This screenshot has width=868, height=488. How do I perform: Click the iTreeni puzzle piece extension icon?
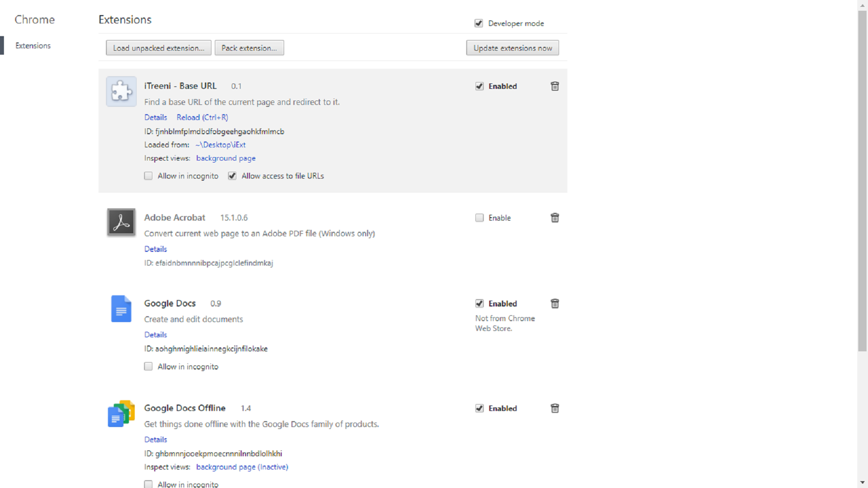click(121, 91)
